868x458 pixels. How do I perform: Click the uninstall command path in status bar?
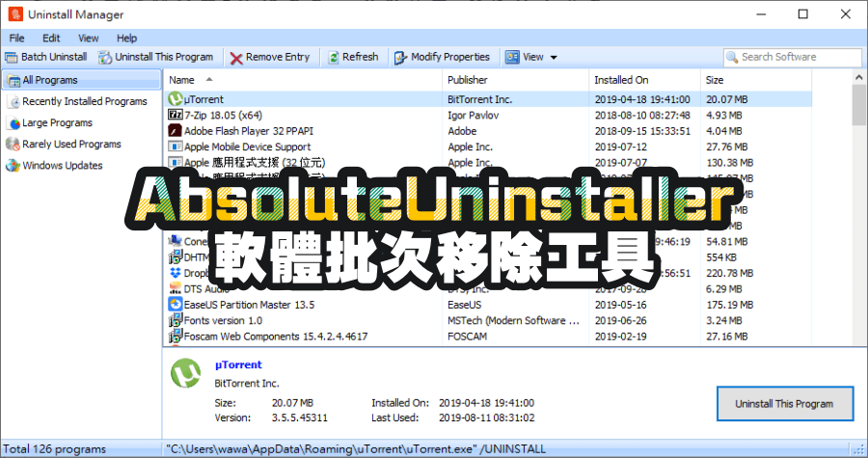tap(355, 449)
